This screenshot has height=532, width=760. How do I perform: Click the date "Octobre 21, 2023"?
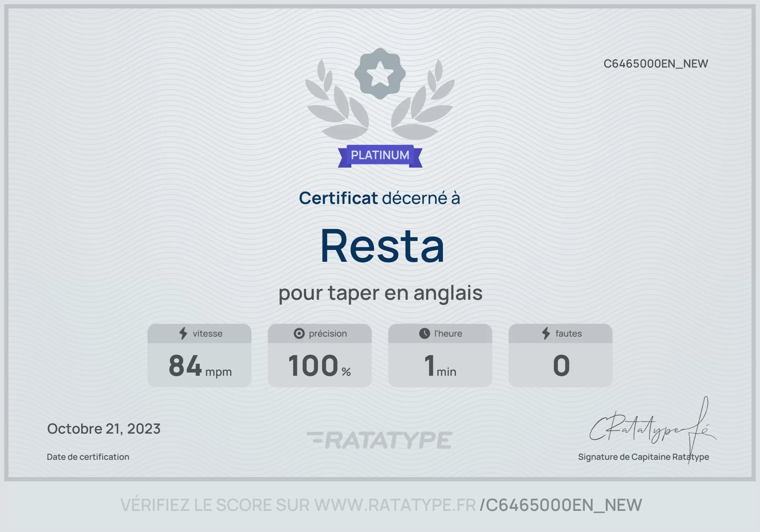(104, 429)
